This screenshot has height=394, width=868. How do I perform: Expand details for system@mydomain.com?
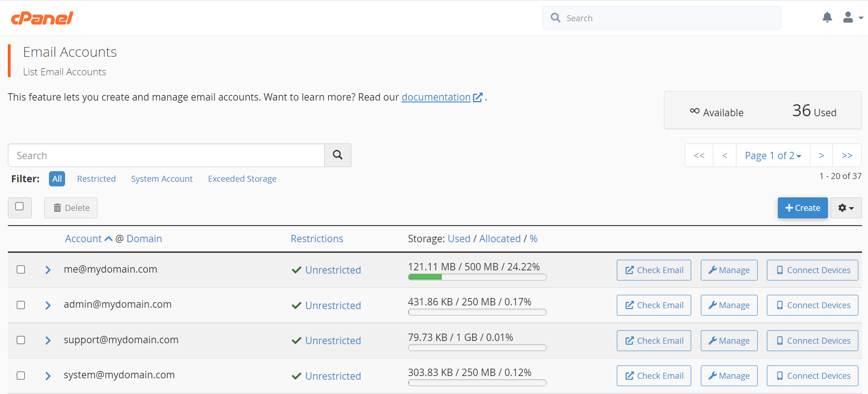click(48, 376)
